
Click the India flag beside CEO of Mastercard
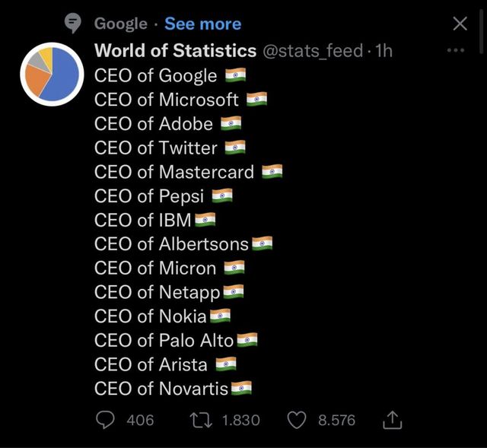click(272, 172)
